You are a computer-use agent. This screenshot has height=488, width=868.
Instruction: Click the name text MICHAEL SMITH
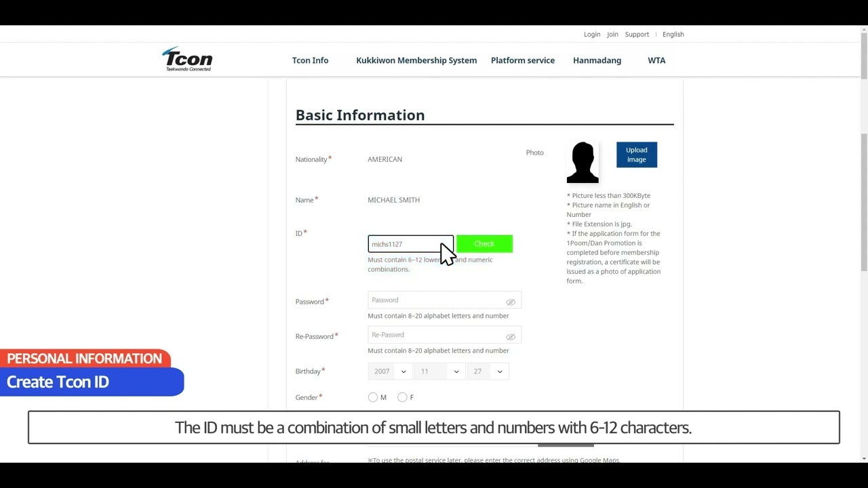[394, 200]
